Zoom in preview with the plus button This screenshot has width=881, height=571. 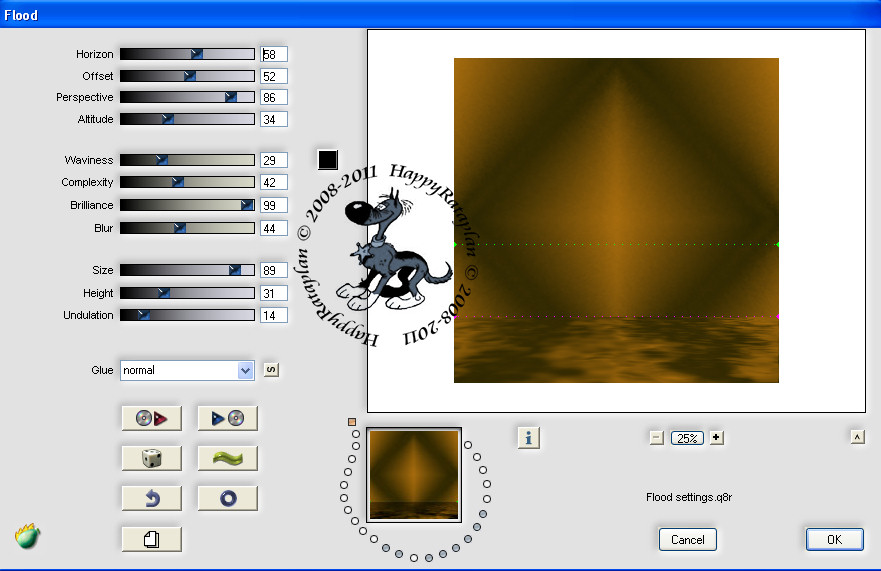716,437
